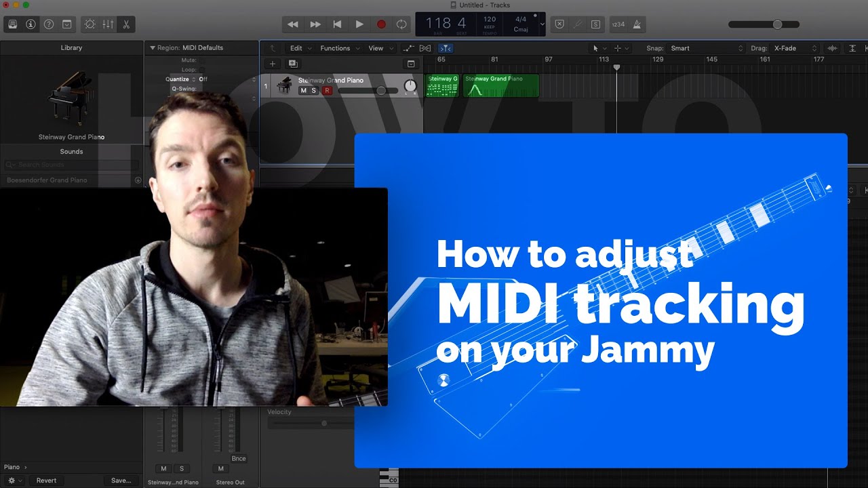
Task: Select the Library panel header
Action: click(x=71, y=48)
